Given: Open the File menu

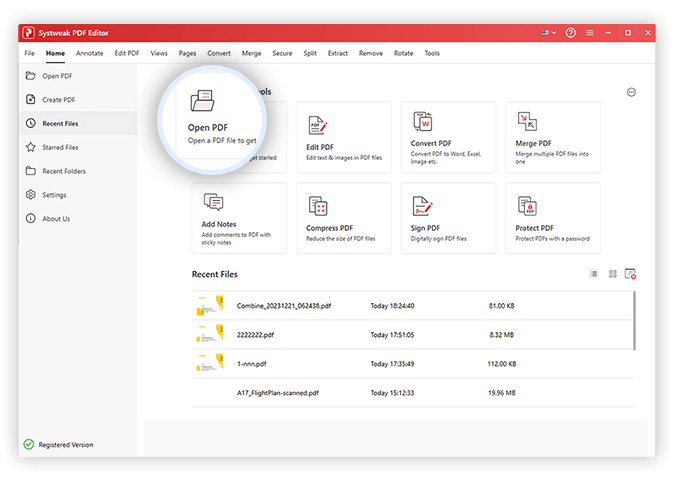Looking at the screenshot, I should tap(29, 53).
